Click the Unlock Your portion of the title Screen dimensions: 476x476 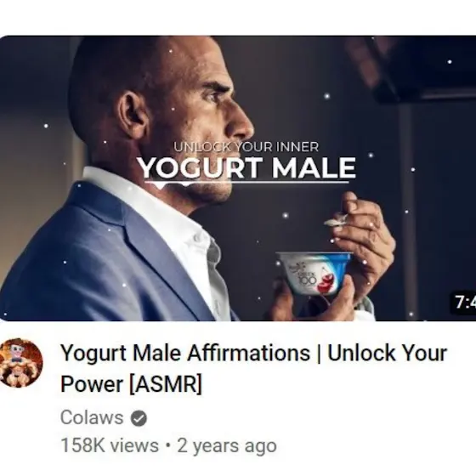click(x=388, y=353)
